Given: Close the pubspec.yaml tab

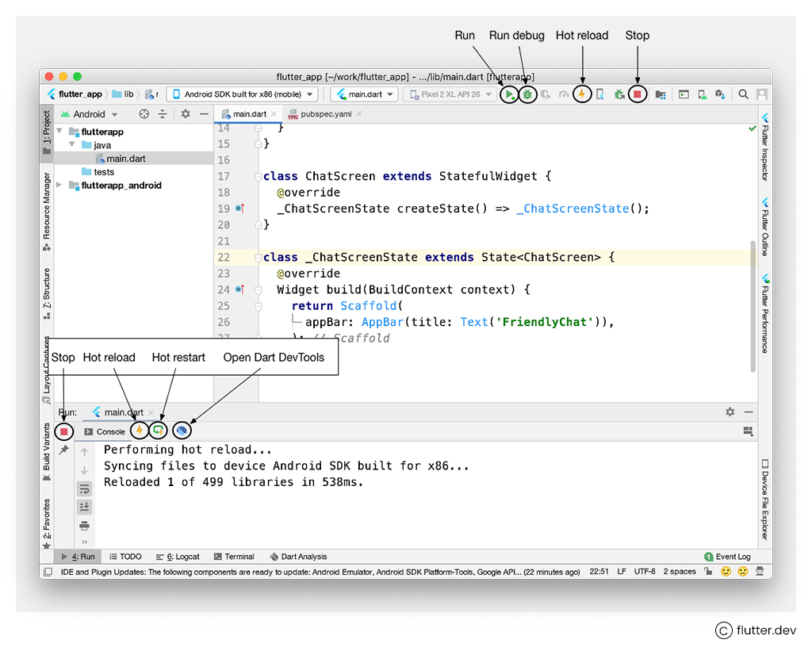Looking at the screenshot, I should click(359, 114).
